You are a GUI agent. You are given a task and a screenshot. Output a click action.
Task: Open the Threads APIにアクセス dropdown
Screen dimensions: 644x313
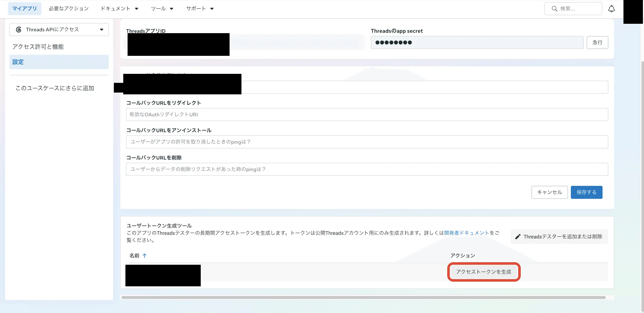(59, 30)
